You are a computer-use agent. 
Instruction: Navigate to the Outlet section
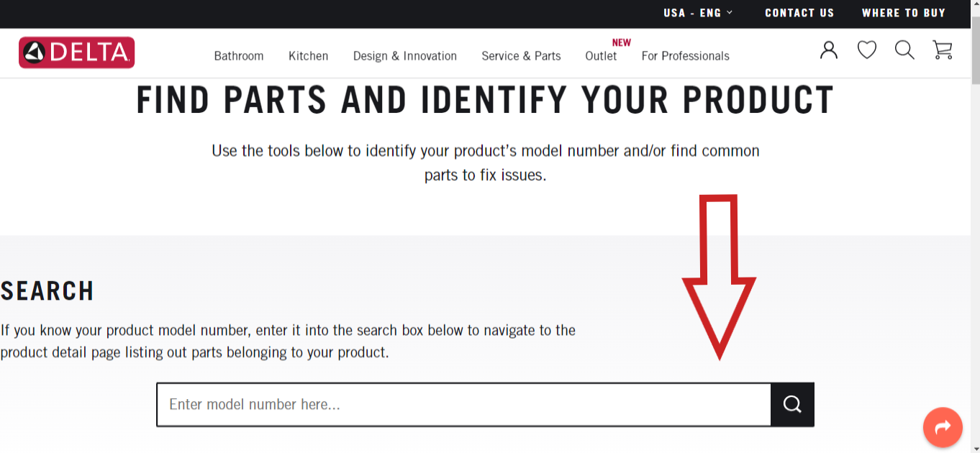coord(601,56)
